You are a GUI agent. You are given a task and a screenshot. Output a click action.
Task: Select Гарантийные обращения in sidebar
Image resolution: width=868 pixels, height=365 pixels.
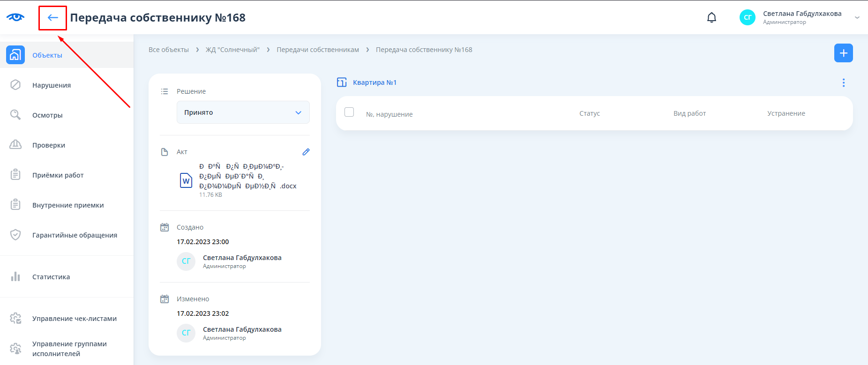pyautogui.click(x=75, y=235)
